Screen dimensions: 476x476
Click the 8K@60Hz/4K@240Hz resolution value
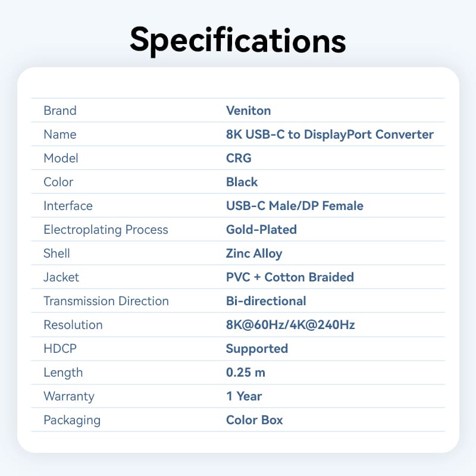(x=290, y=325)
